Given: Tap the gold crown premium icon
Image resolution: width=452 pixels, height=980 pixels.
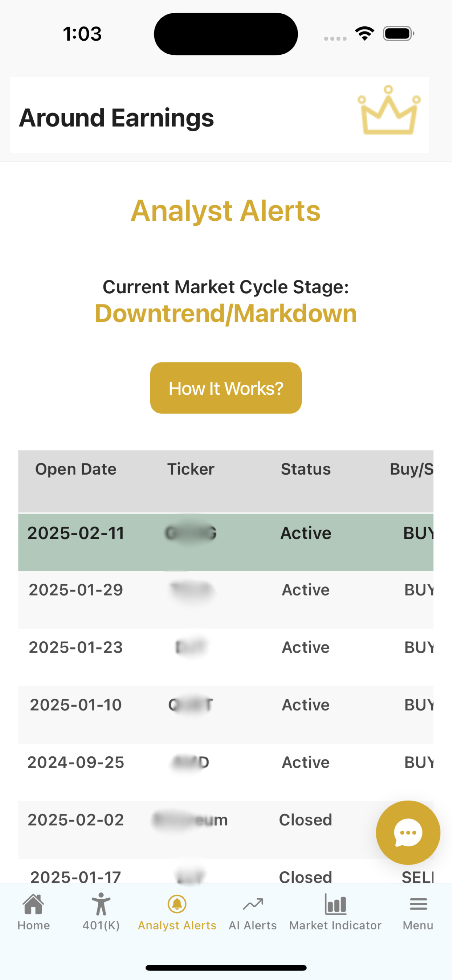Looking at the screenshot, I should [389, 111].
